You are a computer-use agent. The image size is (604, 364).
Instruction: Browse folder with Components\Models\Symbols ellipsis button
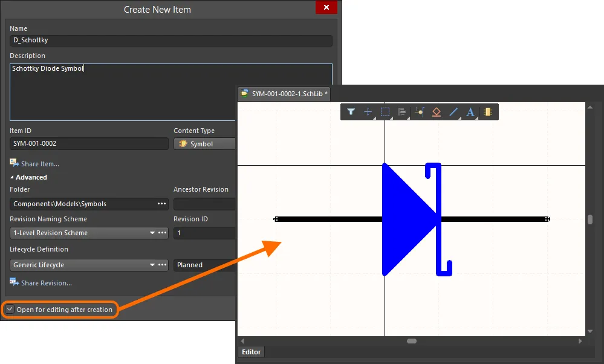(x=162, y=204)
